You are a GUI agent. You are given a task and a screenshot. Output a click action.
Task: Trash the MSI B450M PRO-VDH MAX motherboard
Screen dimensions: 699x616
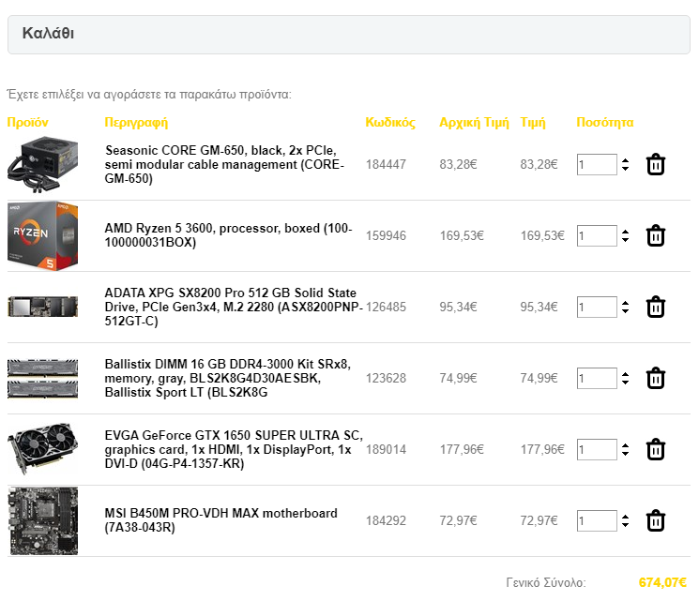coord(655,520)
